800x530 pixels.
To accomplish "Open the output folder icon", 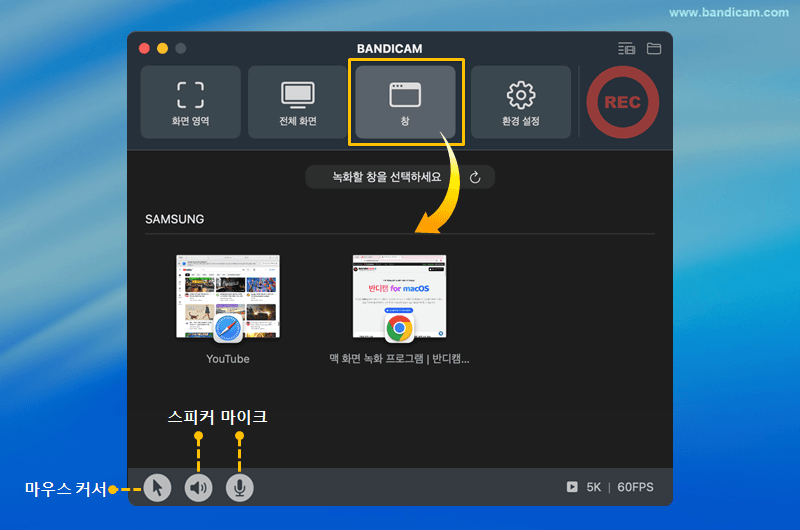I will [654, 48].
